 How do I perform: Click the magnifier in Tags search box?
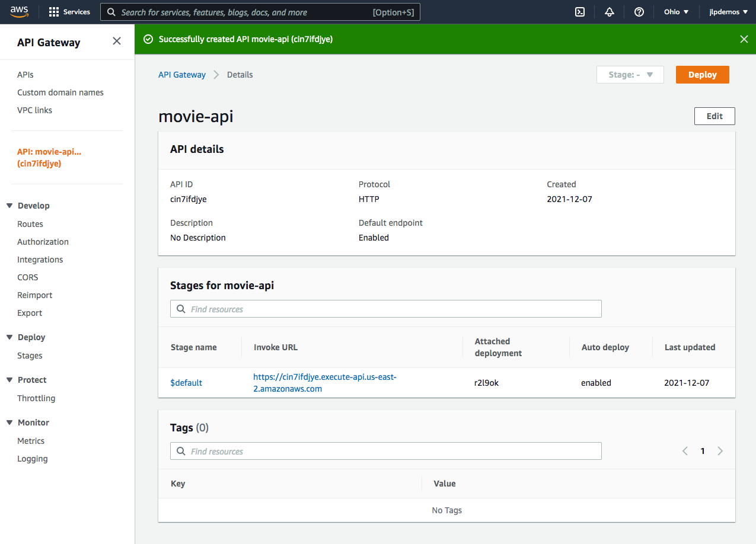coord(181,451)
